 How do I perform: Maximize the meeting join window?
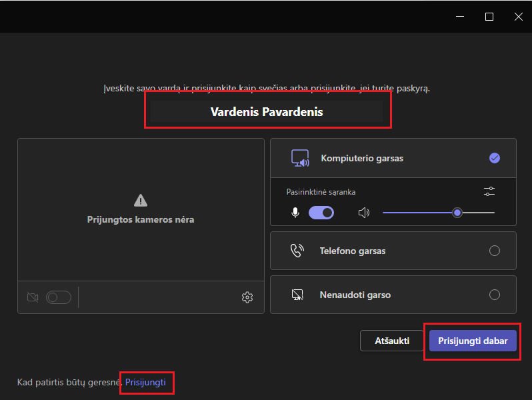(x=489, y=17)
